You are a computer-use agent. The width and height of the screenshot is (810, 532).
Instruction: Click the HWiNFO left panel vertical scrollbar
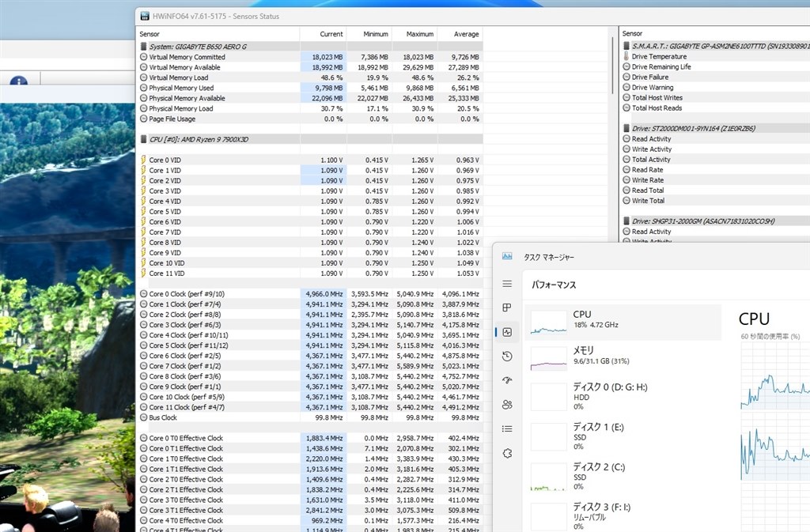pyautogui.click(x=613, y=65)
